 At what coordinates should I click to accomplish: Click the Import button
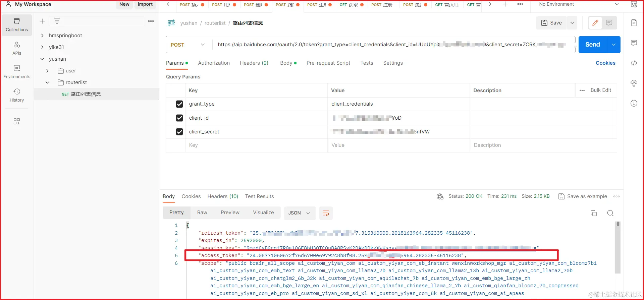[x=145, y=4]
